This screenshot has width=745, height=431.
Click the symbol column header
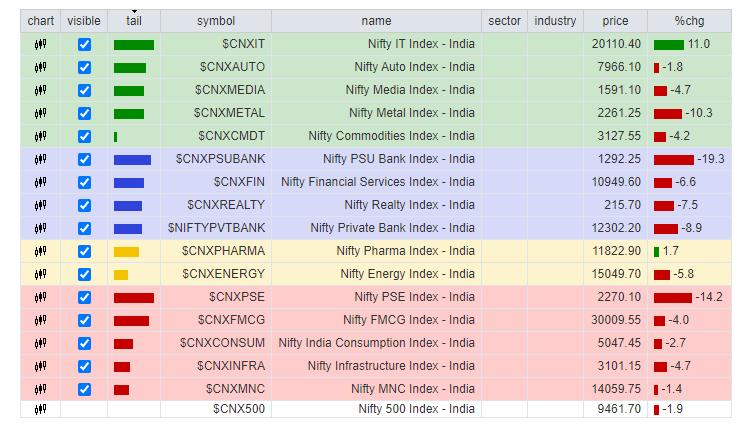216,21
